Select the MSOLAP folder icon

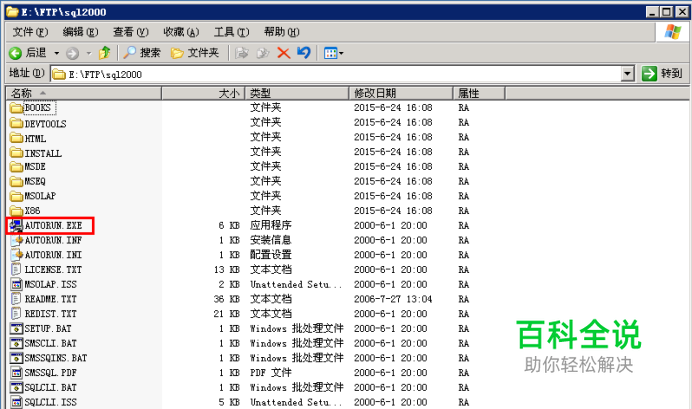point(16,196)
